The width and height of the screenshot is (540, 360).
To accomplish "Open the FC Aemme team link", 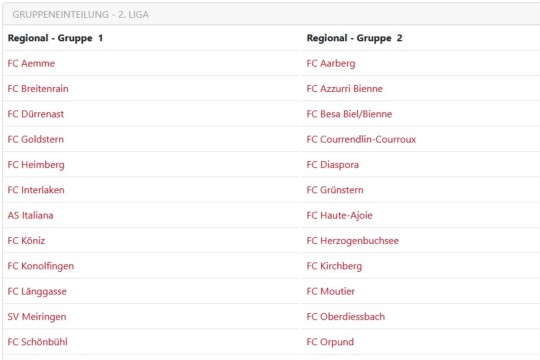I will [x=31, y=63].
